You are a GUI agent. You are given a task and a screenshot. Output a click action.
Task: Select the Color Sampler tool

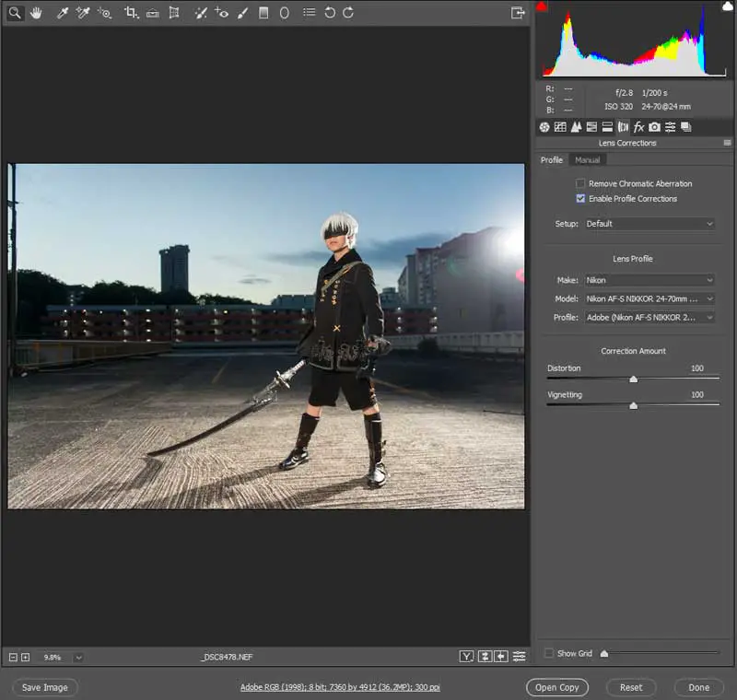click(x=83, y=13)
